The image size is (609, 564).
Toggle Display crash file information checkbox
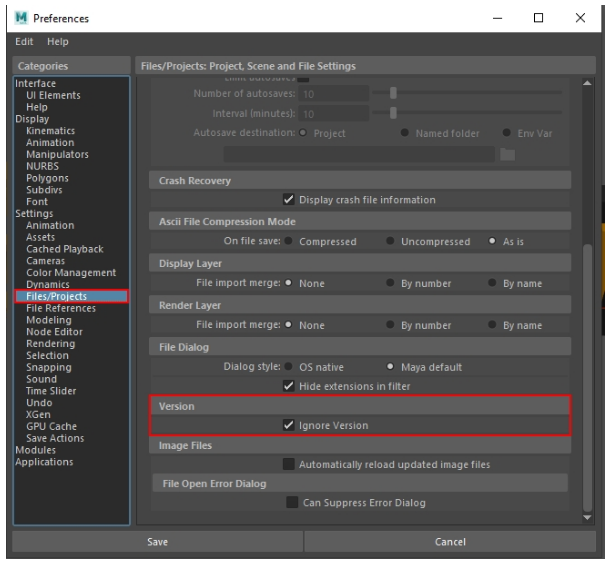(x=289, y=200)
